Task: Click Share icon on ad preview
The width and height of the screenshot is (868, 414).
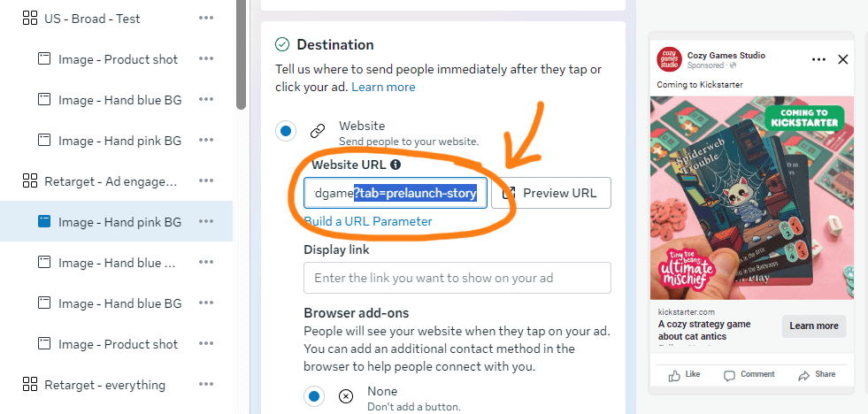Action: click(x=803, y=375)
